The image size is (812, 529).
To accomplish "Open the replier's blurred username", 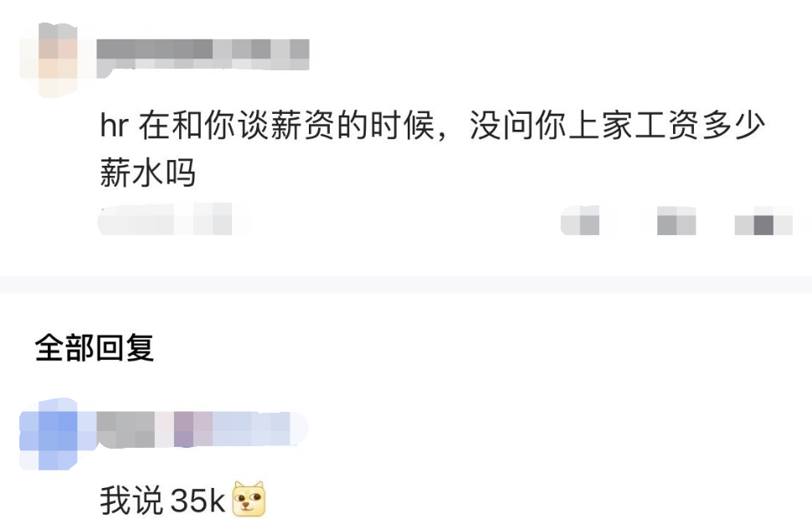I will (203, 429).
